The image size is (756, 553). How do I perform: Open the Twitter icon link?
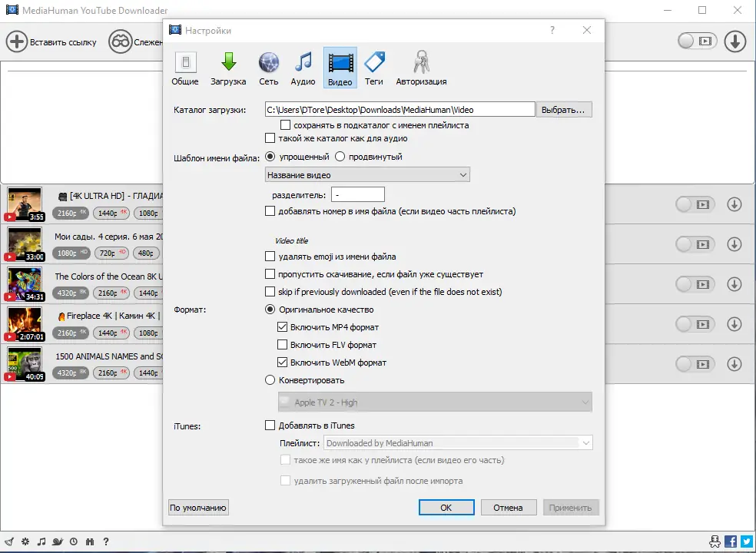[747, 541]
